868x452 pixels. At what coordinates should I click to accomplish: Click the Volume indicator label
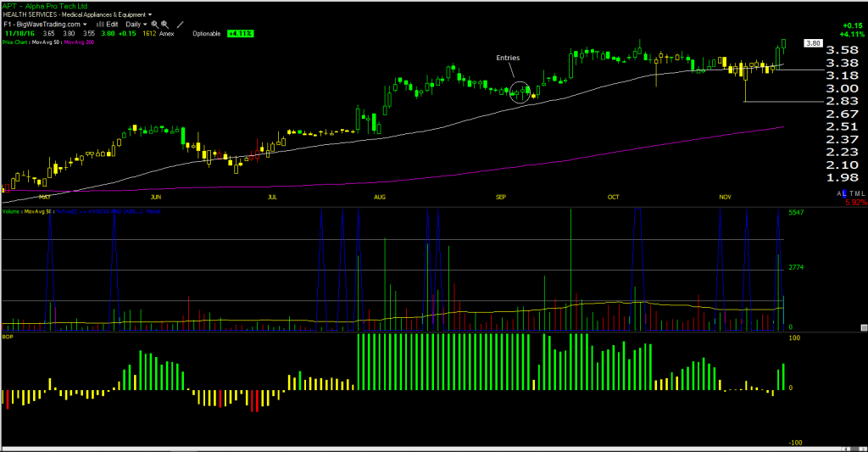pos(10,212)
